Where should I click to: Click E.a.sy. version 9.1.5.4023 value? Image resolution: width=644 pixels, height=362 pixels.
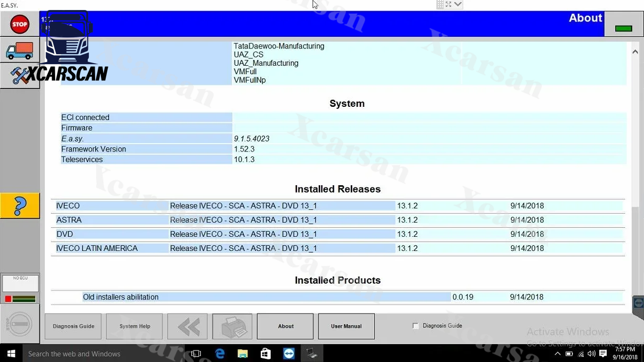pos(252,138)
